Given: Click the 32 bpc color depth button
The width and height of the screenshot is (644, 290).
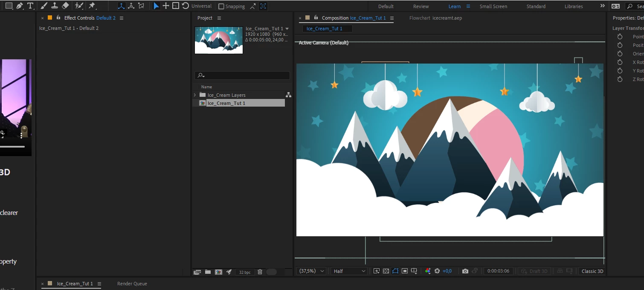Looking at the screenshot, I should (245, 272).
